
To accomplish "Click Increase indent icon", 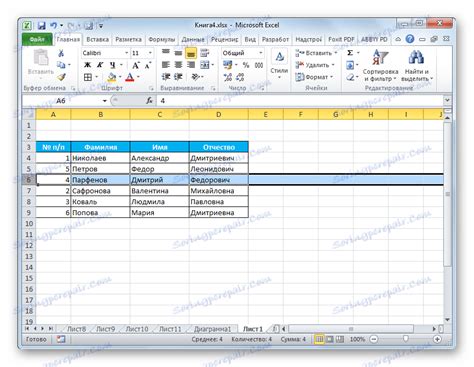I will click(178, 77).
